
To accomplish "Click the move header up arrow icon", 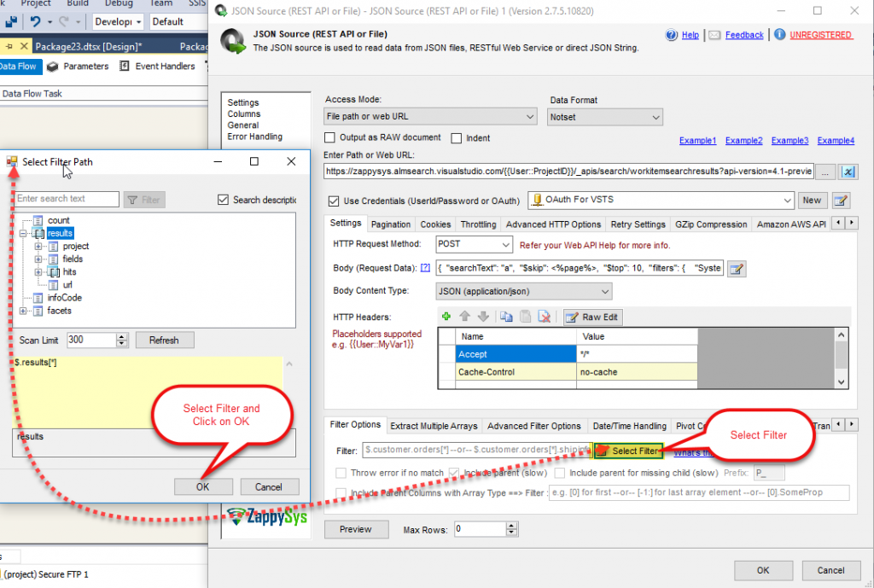I will [465, 317].
